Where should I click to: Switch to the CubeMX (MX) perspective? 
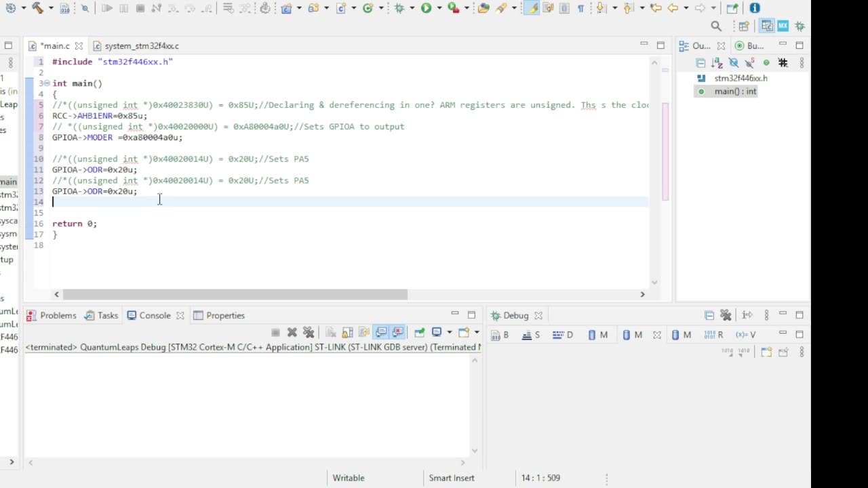click(x=783, y=26)
